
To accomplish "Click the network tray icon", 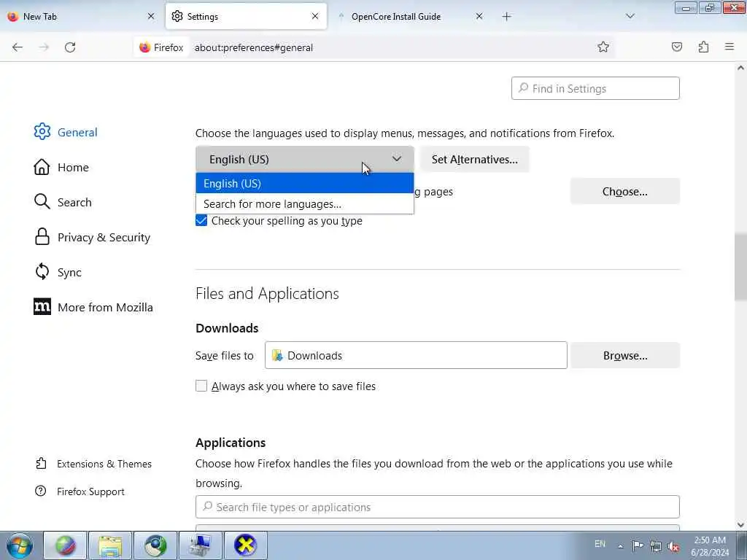I will 656,546.
